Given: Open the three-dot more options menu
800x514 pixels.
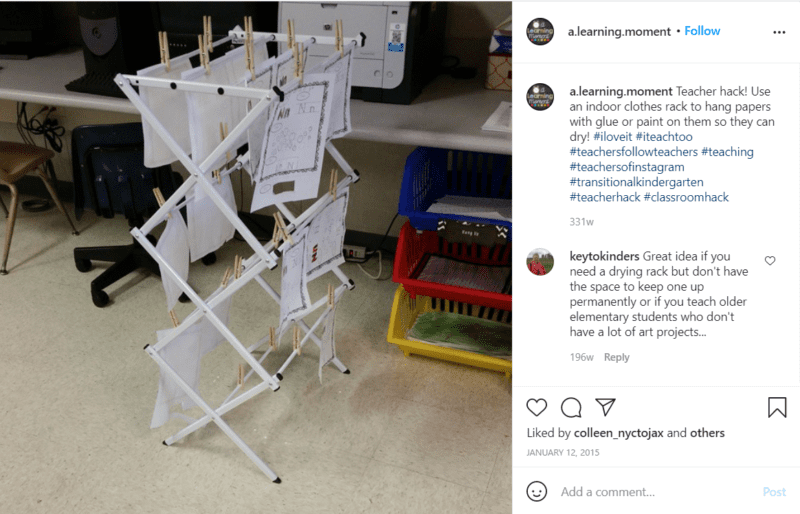Looking at the screenshot, I should click(779, 32).
